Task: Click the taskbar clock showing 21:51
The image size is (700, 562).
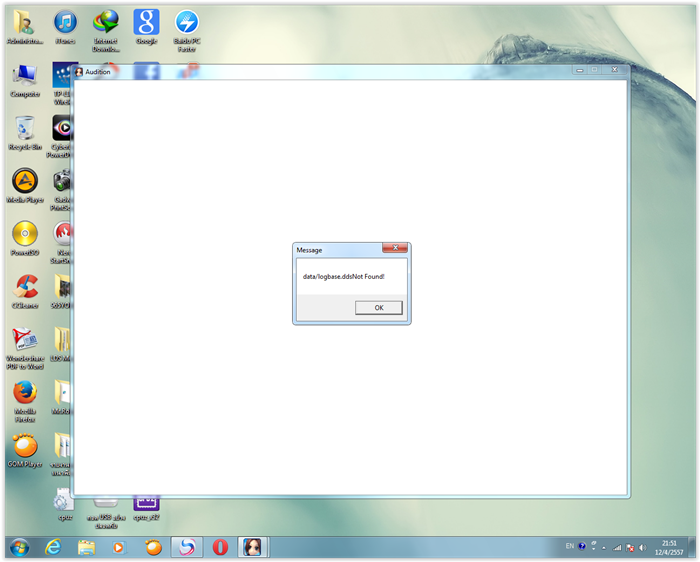Action: 669,548
